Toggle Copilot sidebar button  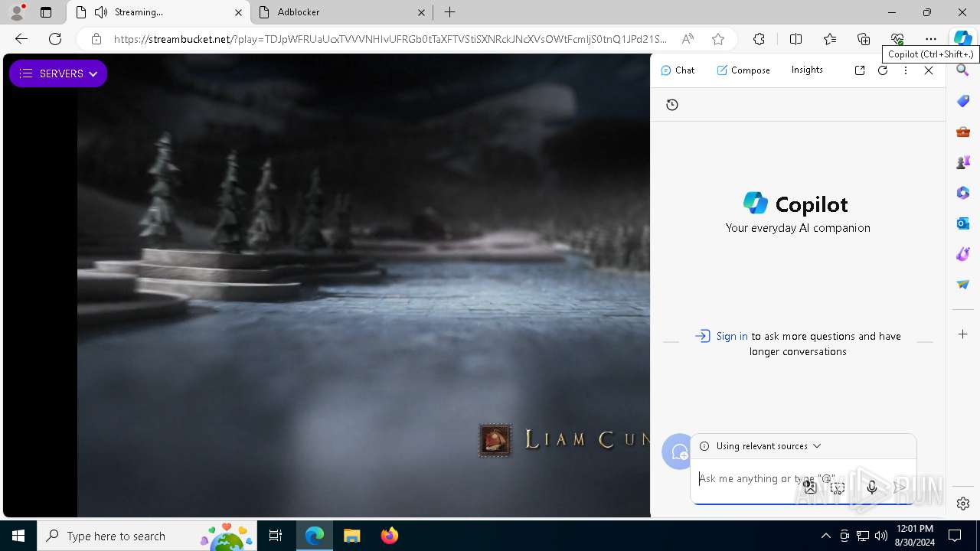pos(962,38)
